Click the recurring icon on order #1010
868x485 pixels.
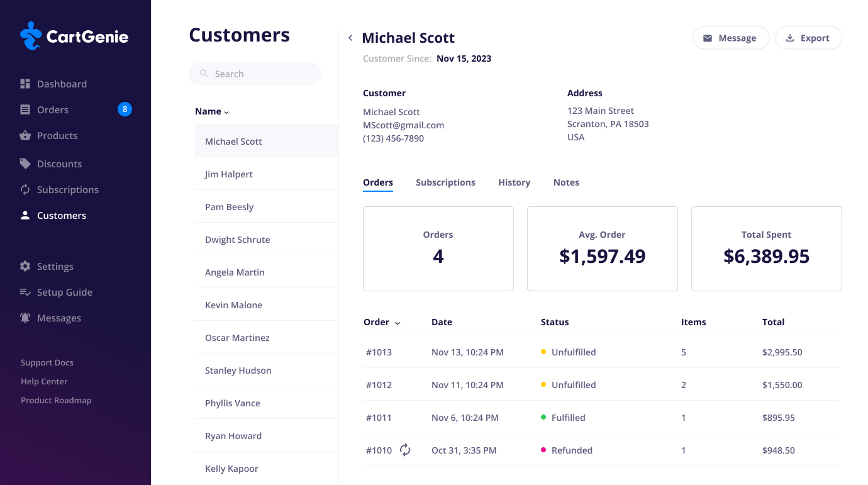405,450
